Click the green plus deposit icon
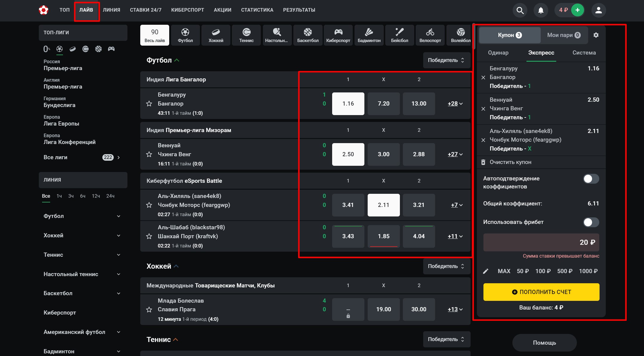This screenshot has height=356, width=644. pos(577,10)
